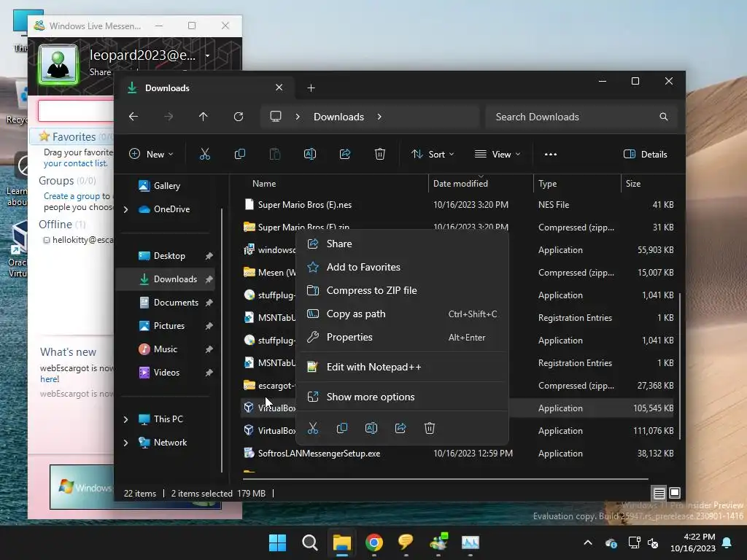Unpin Documents from Quick access
Viewport: 747px width, 560px height.
click(x=209, y=303)
